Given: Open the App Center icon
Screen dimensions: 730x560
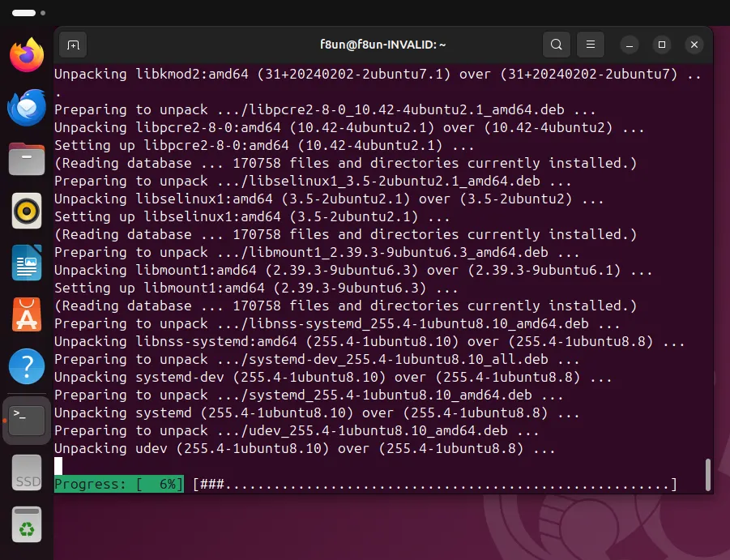Looking at the screenshot, I should click(x=27, y=314).
